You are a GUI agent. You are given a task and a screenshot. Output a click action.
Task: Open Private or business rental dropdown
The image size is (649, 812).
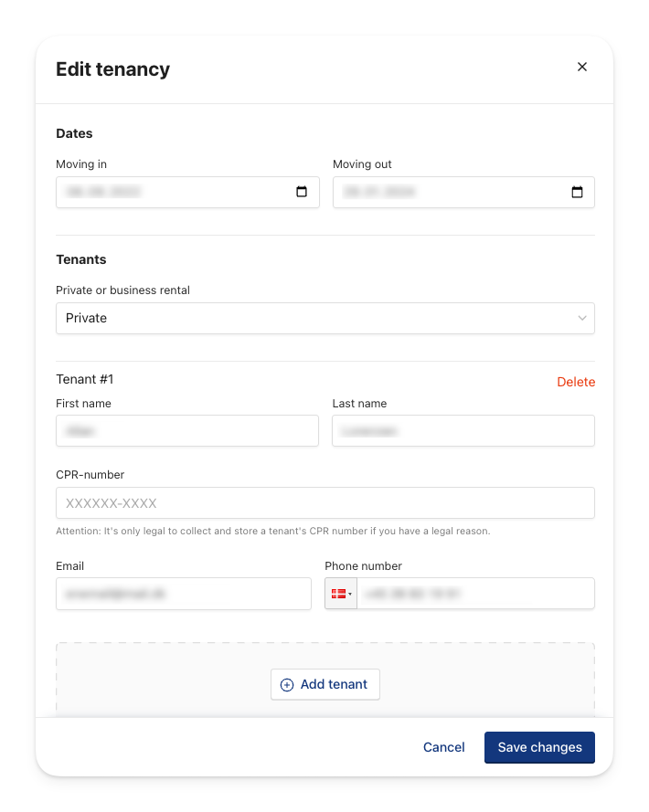tap(325, 318)
